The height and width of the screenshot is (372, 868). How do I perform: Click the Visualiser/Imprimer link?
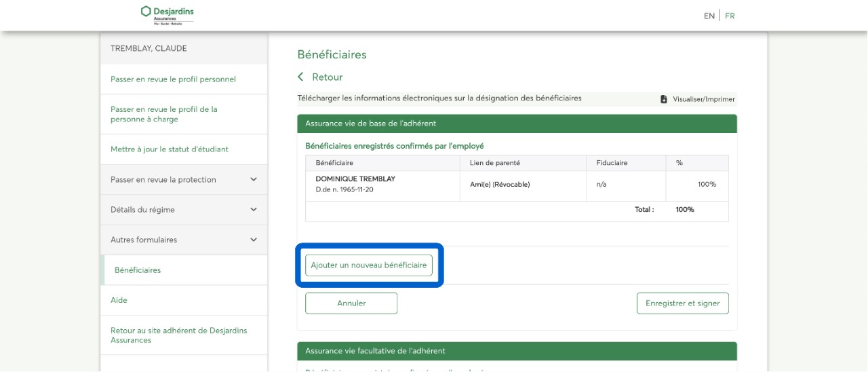[x=703, y=99]
